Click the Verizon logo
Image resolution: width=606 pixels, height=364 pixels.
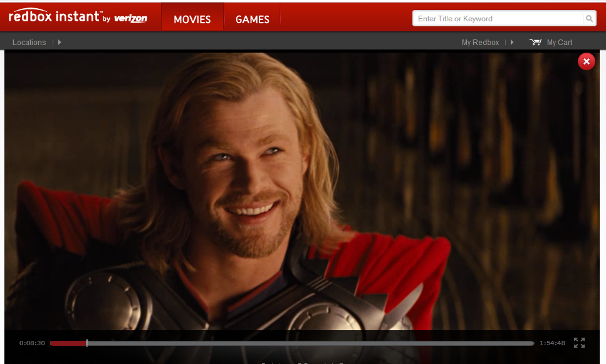pyautogui.click(x=130, y=19)
